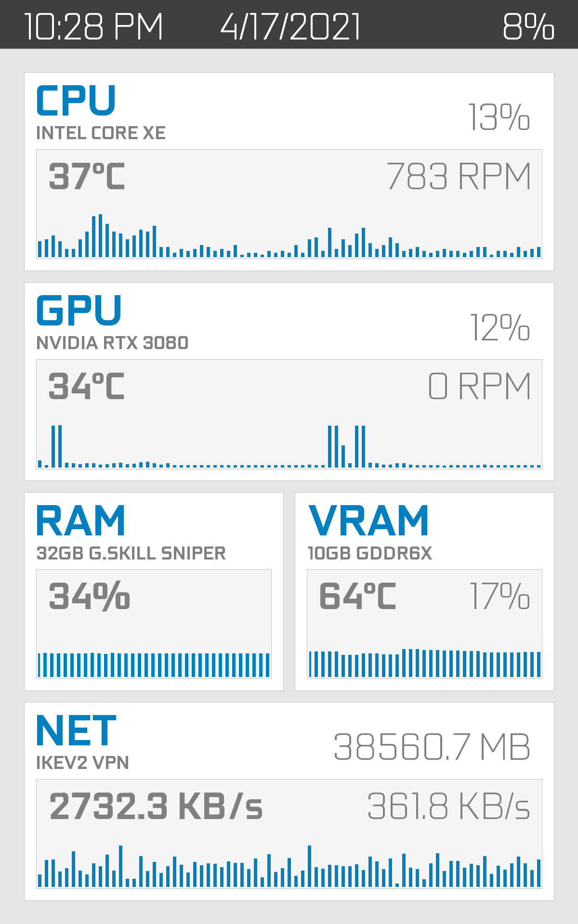
Task: Open the GPU panel heading
Action: (79, 311)
